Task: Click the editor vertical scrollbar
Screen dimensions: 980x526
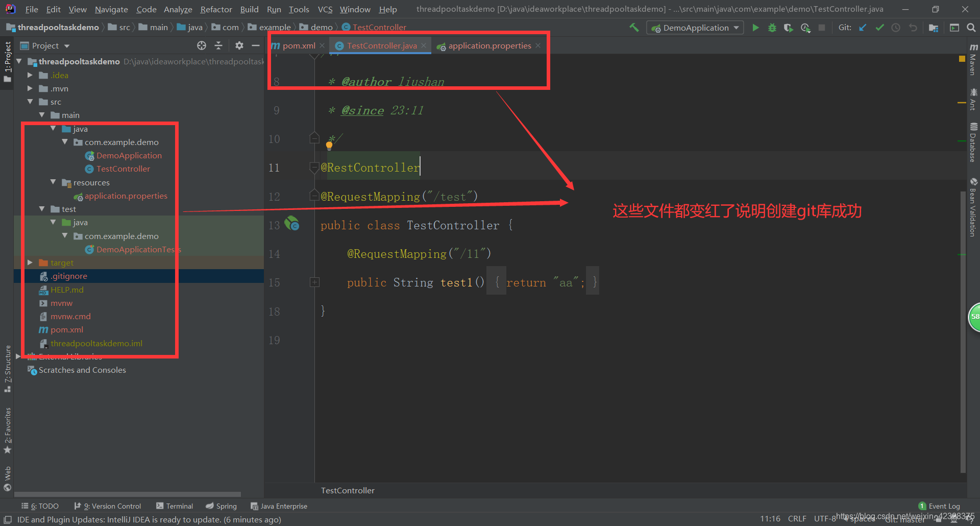Action: (x=963, y=332)
